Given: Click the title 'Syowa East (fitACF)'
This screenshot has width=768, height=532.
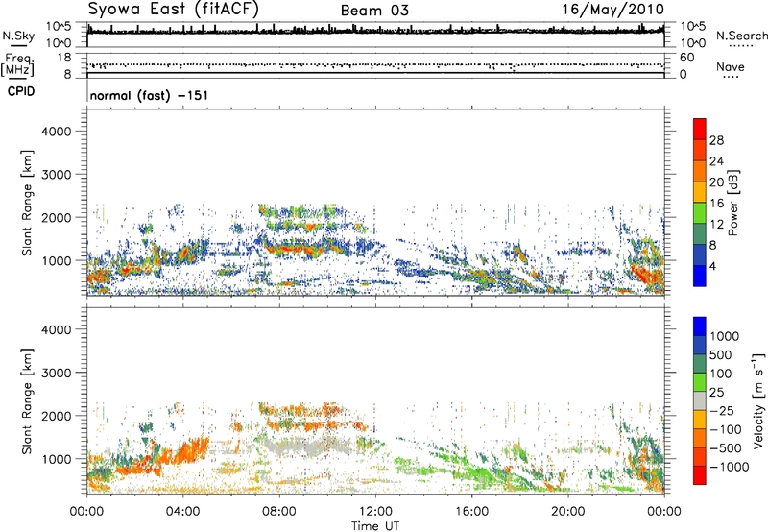Looking at the screenshot, I should click(173, 10).
